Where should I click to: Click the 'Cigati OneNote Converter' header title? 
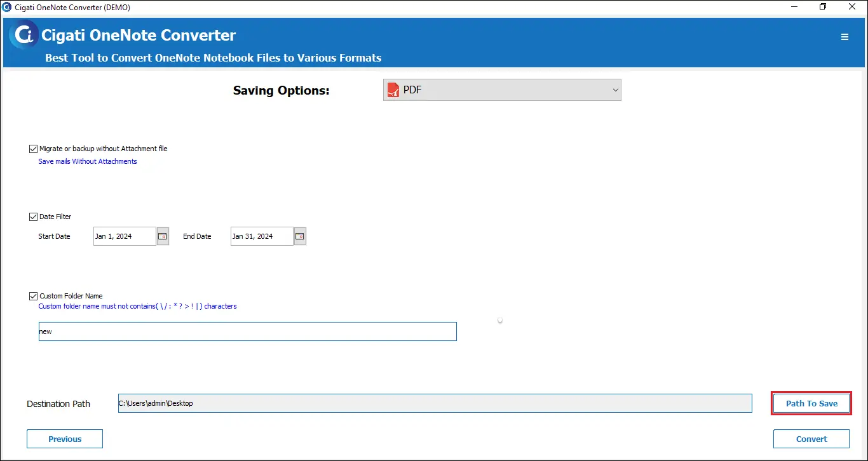139,35
